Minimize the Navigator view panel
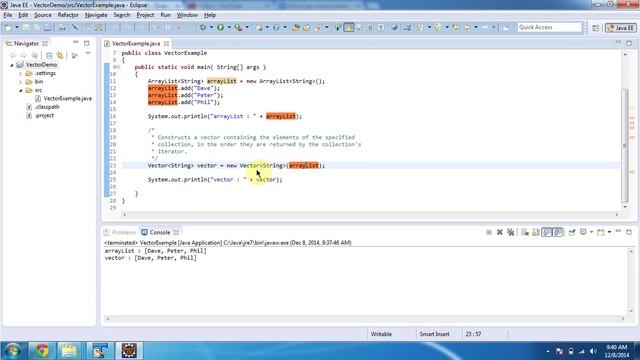This screenshot has width=640, height=360. tap(76, 42)
